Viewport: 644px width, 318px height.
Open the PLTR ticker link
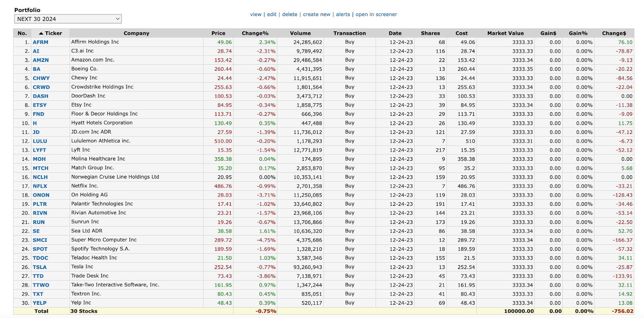click(x=40, y=204)
